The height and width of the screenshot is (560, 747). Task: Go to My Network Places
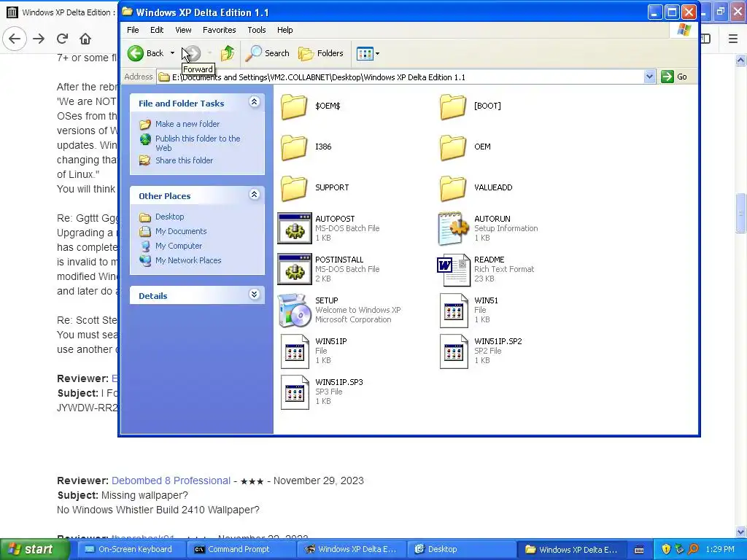[x=188, y=261]
